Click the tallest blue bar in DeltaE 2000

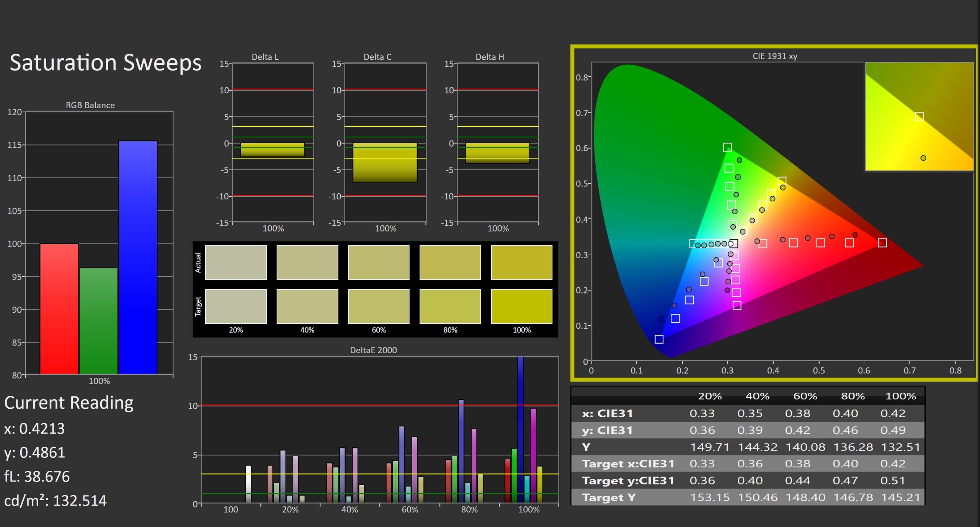click(520, 429)
